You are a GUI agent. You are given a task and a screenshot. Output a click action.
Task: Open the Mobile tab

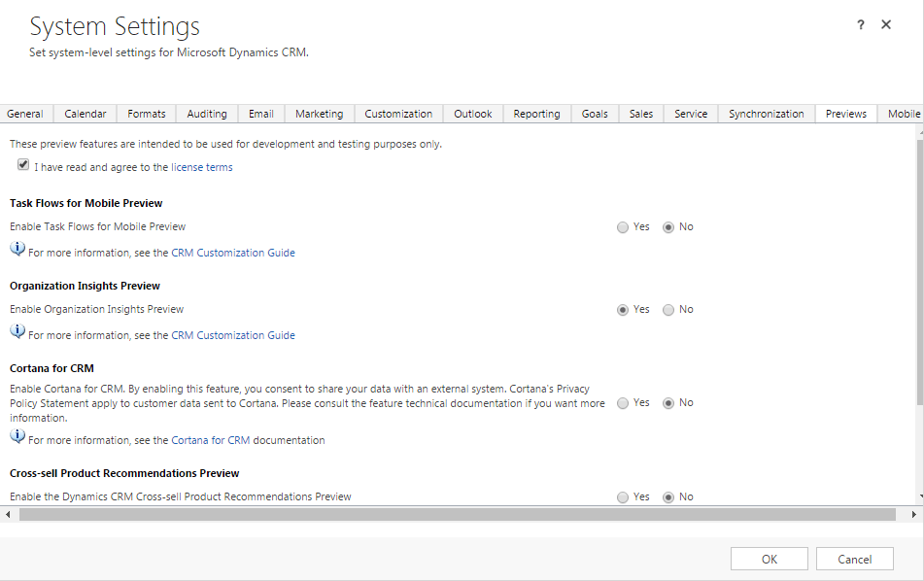click(902, 114)
